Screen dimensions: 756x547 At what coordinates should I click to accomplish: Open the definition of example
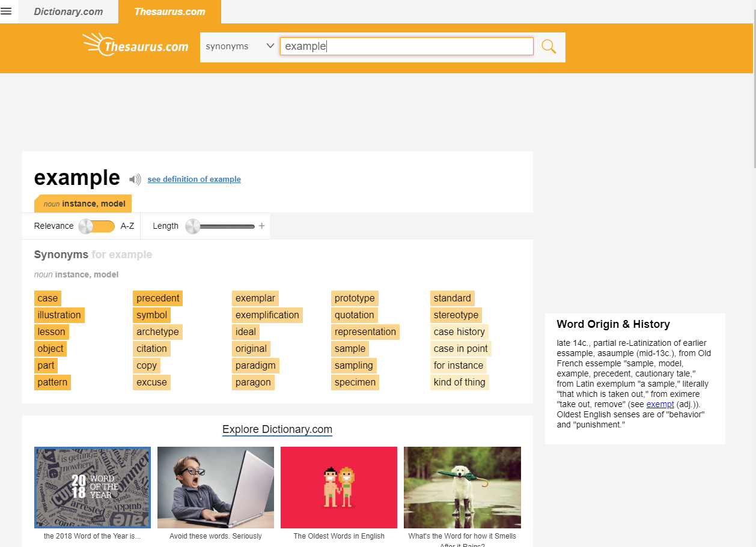(194, 179)
